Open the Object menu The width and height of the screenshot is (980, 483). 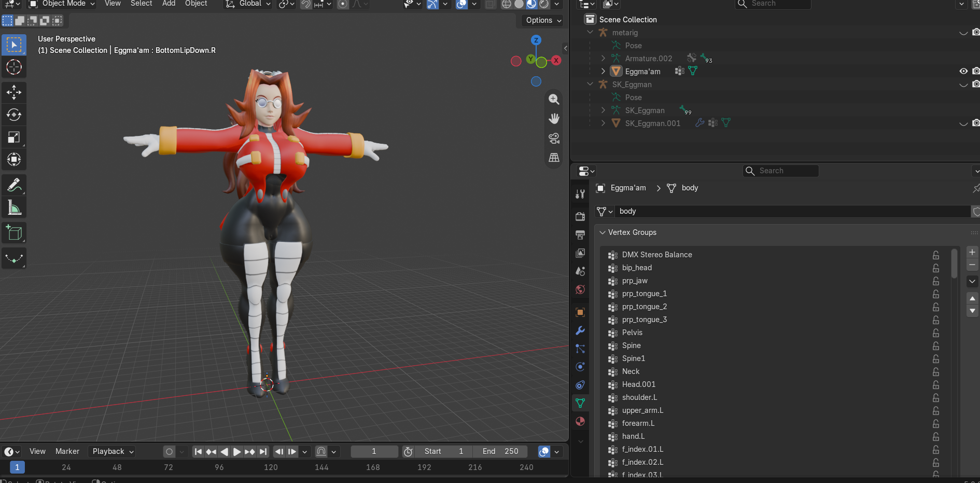click(196, 4)
